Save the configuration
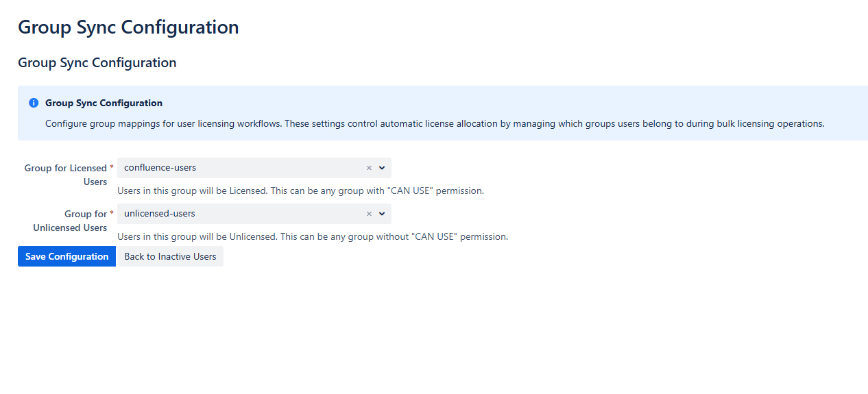Screen dimensions: 868x394 pyautogui.click(x=67, y=256)
